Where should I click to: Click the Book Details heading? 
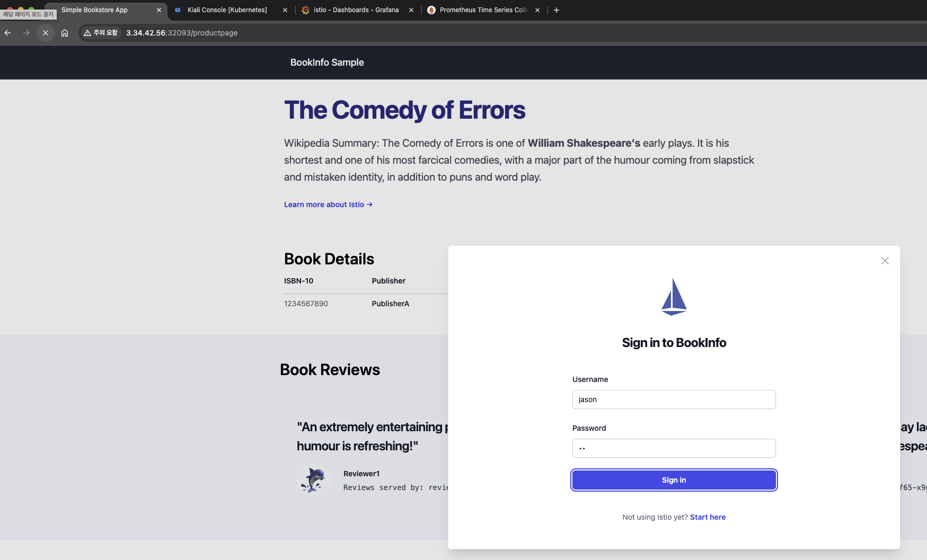(329, 259)
